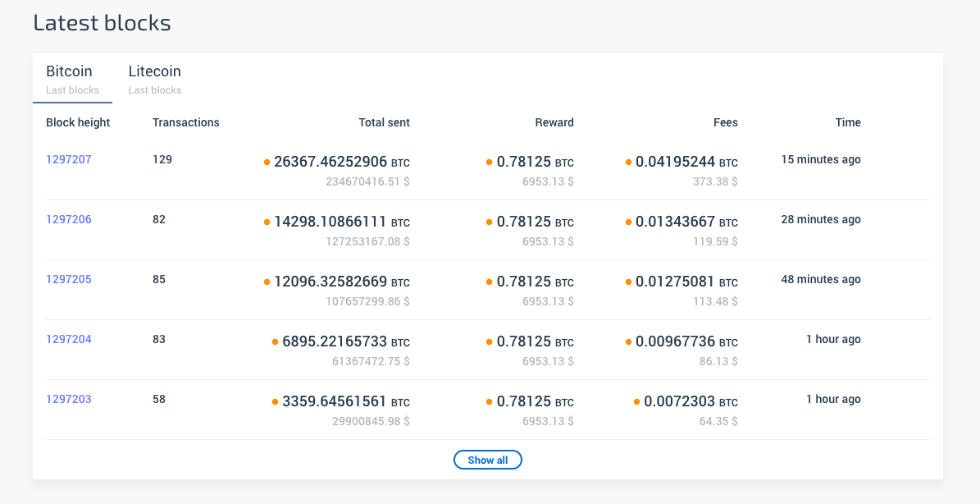Click the dollar amount 234670416.51 $

pyautogui.click(x=367, y=182)
